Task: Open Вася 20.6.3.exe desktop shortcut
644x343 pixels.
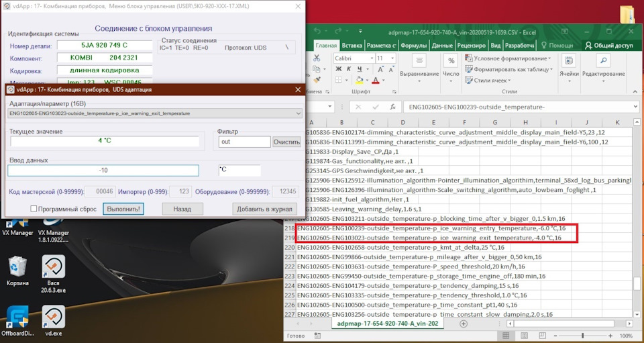Action: click(54, 274)
